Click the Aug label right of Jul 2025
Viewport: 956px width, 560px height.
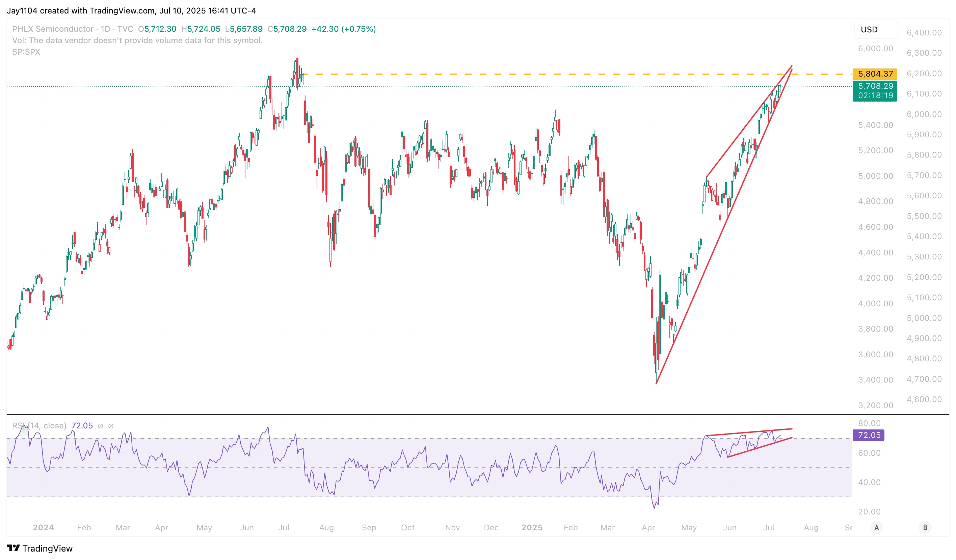pos(811,527)
